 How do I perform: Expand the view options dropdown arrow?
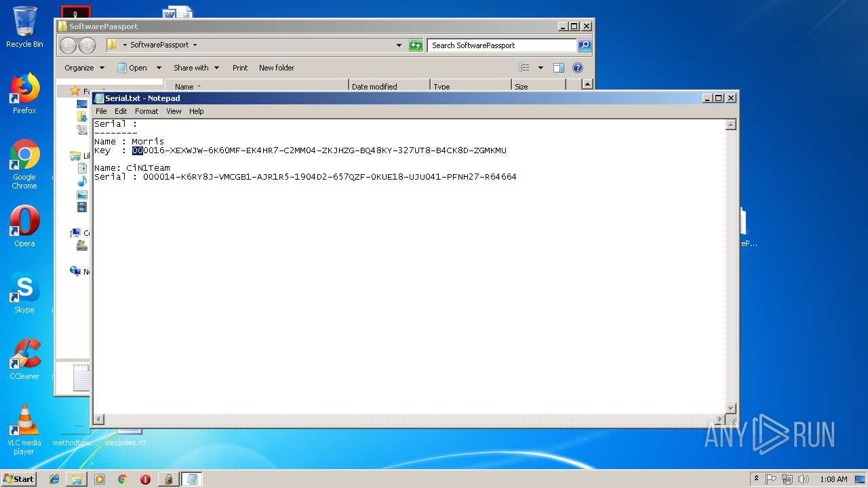tap(540, 68)
